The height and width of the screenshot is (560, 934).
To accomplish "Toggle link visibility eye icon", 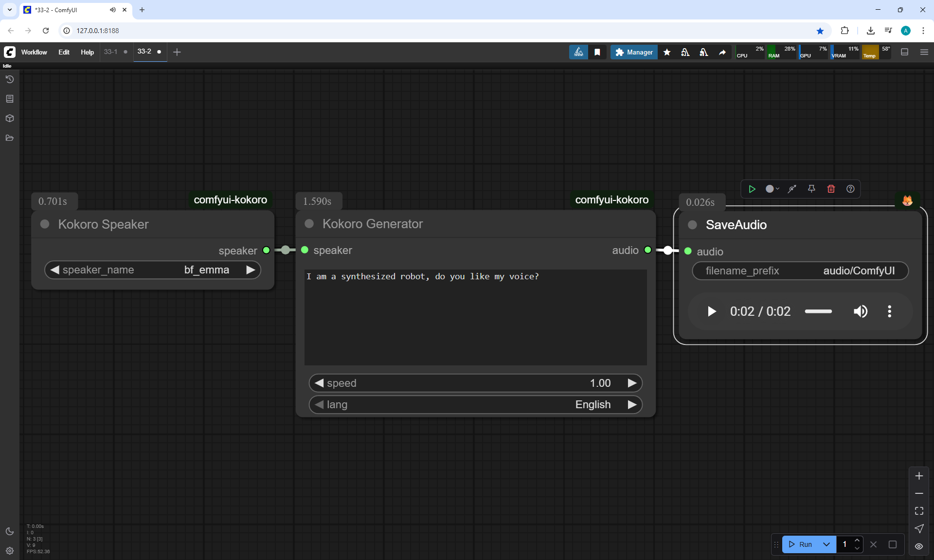I will tap(919, 546).
